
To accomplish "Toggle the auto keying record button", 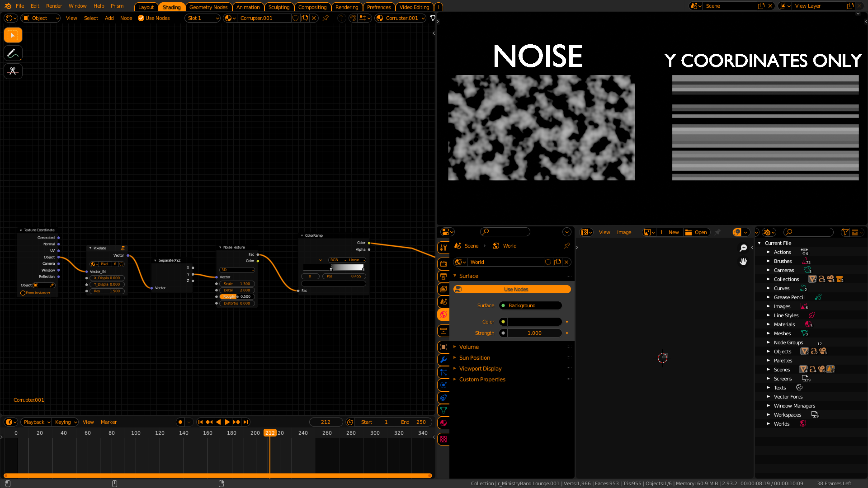I will 180,422.
